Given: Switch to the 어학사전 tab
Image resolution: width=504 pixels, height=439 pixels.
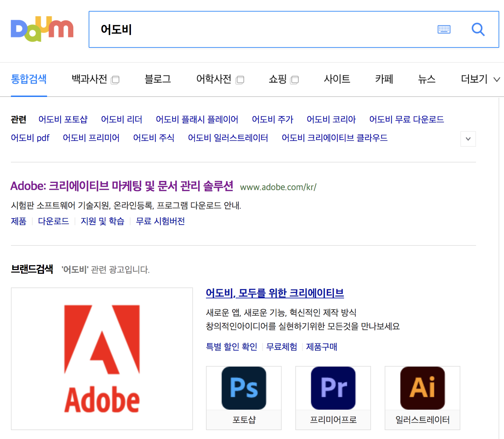Looking at the screenshot, I should click(x=214, y=79).
